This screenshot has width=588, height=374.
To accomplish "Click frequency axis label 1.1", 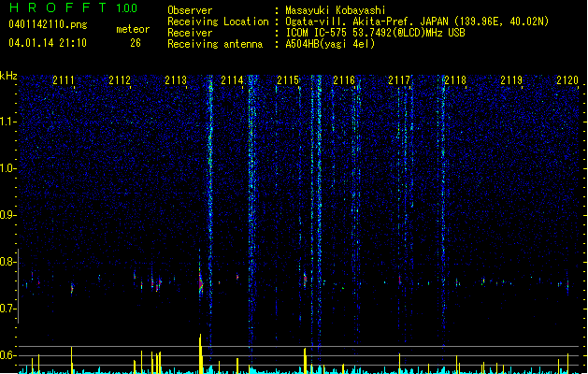I will tap(8, 122).
